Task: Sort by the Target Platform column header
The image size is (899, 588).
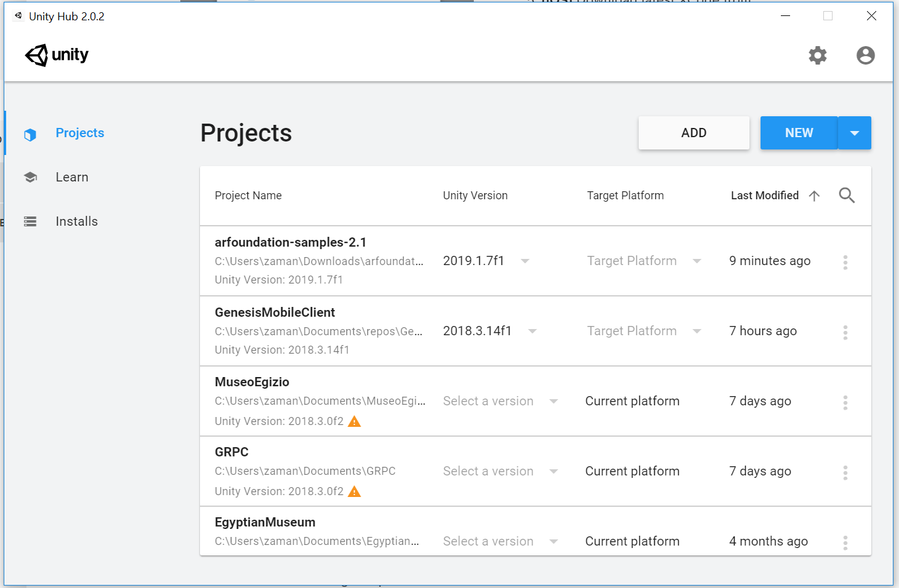Action: [x=625, y=196]
